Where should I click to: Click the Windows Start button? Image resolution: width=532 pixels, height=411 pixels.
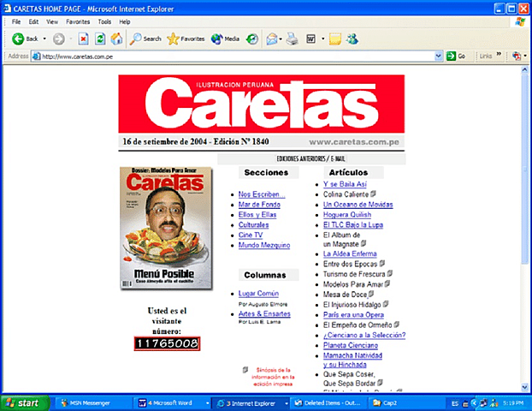click(25, 403)
